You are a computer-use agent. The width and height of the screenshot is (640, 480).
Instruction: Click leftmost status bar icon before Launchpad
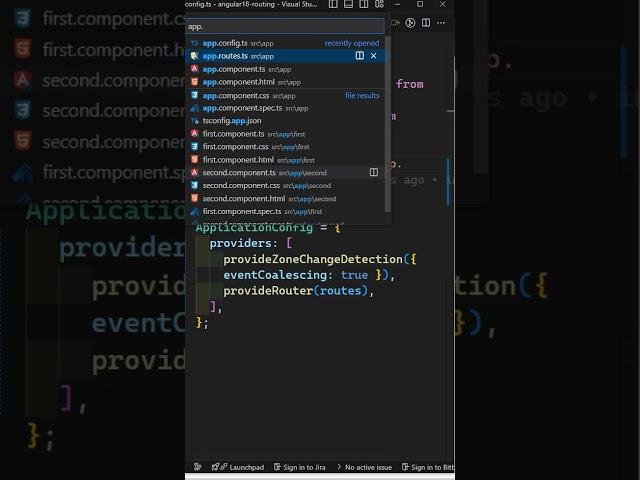[x=198, y=467]
